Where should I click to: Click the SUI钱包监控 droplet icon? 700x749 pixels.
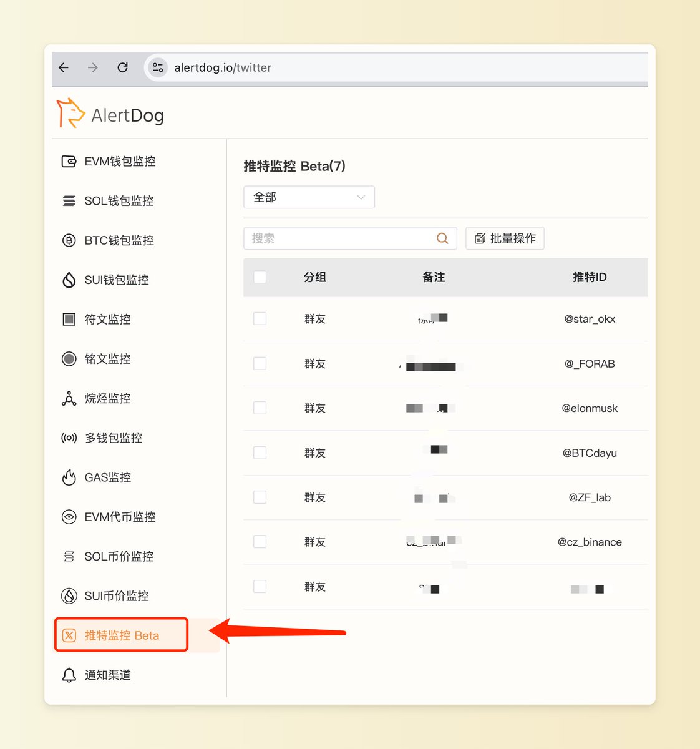pyautogui.click(x=69, y=280)
